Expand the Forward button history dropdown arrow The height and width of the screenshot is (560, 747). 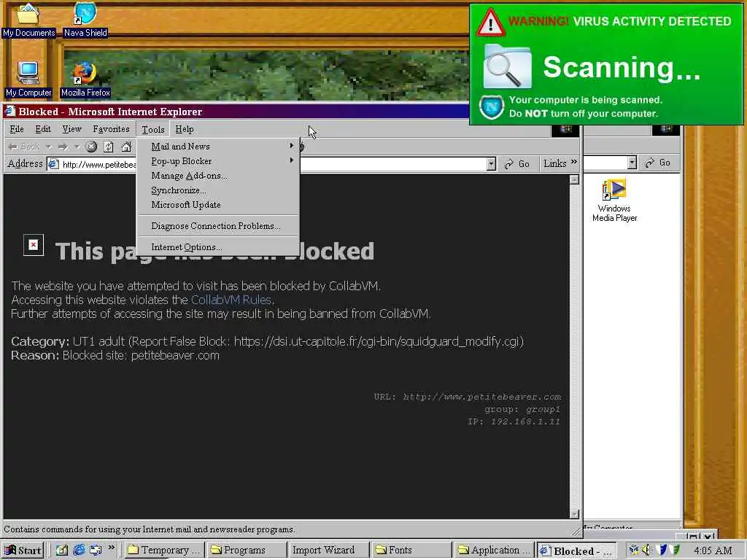pyautogui.click(x=77, y=147)
